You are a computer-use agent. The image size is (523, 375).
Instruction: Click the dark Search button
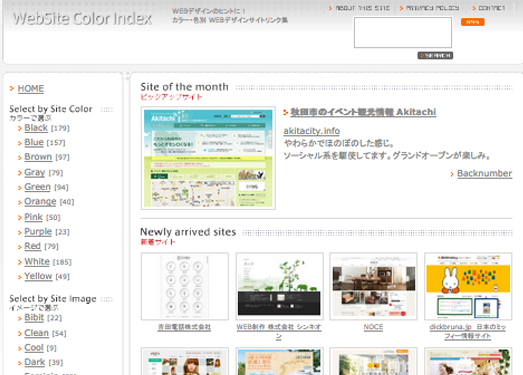click(435, 55)
